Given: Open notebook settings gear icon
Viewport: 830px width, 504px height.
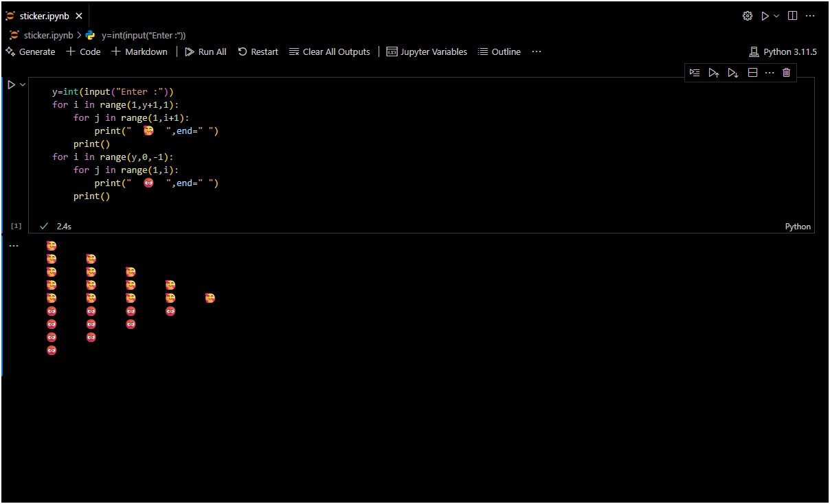Looking at the screenshot, I should click(748, 16).
